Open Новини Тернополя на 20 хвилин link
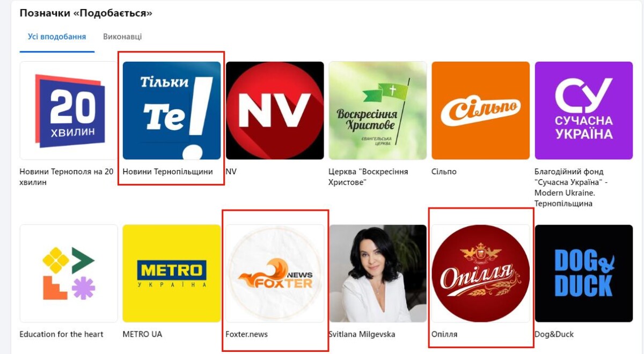The image size is (644, 354). click(x=67, y=177)
